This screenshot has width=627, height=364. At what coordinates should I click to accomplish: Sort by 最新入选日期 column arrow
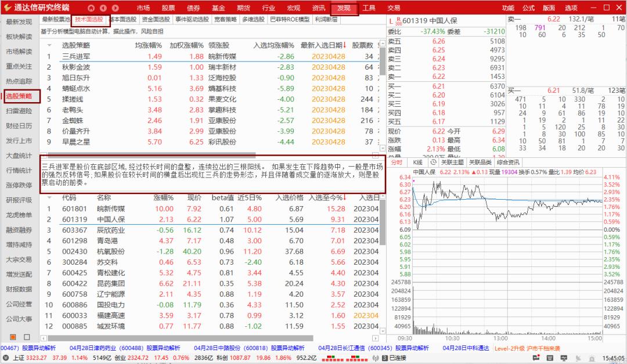tap(344, 45)
